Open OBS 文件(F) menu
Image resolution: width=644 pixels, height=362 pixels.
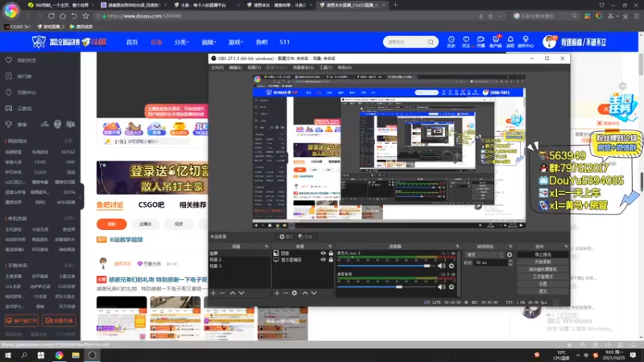click(x=217, y=68)
